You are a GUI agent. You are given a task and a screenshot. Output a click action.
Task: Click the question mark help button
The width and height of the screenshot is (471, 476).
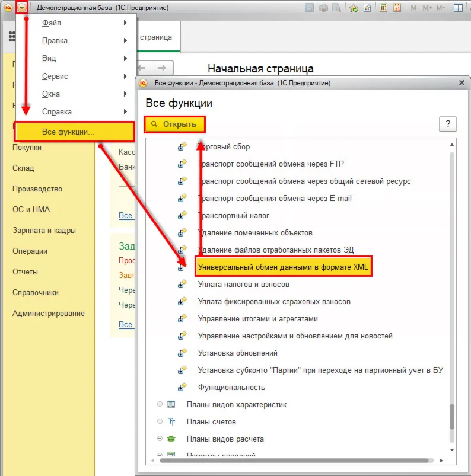[448, 124]
